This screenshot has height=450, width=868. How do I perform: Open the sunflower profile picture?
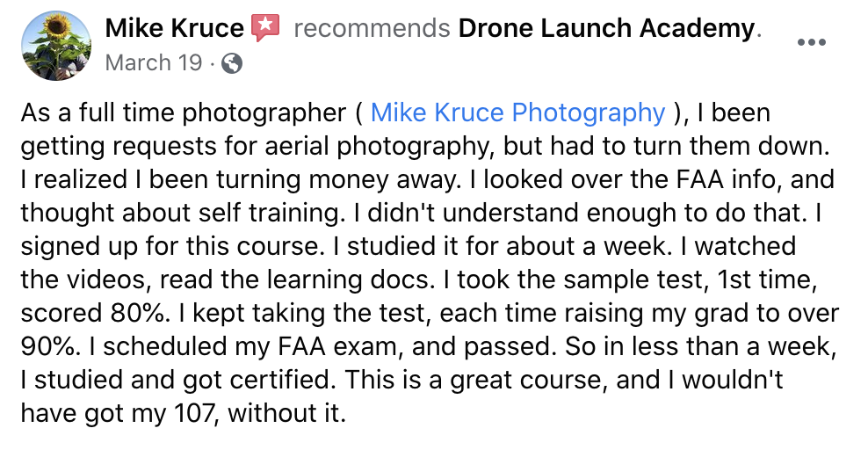point(55,46)
